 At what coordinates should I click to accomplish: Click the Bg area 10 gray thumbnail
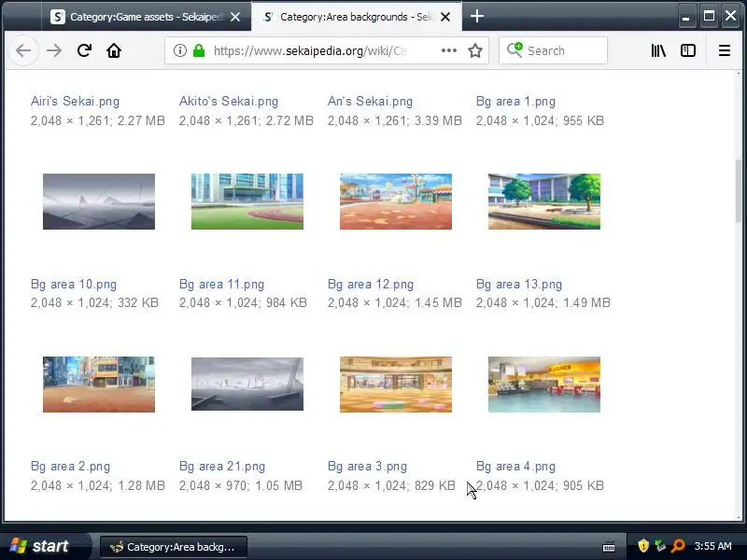pos(99,202)
